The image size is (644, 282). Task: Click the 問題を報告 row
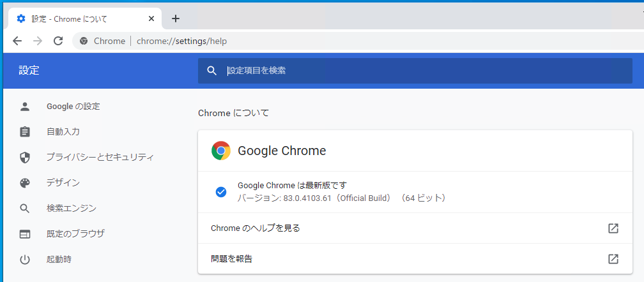232,258
